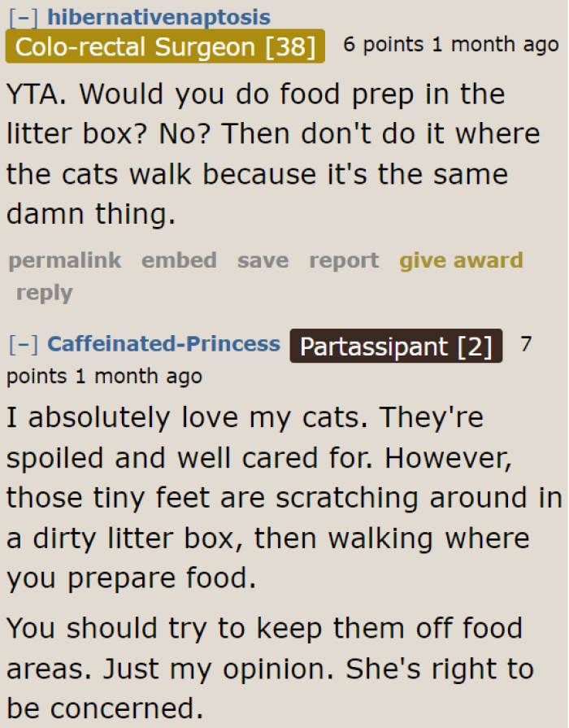Click embed to get the comment embed code
The image size is (569, 728).
pyautogui.click(x=179, y=260)
